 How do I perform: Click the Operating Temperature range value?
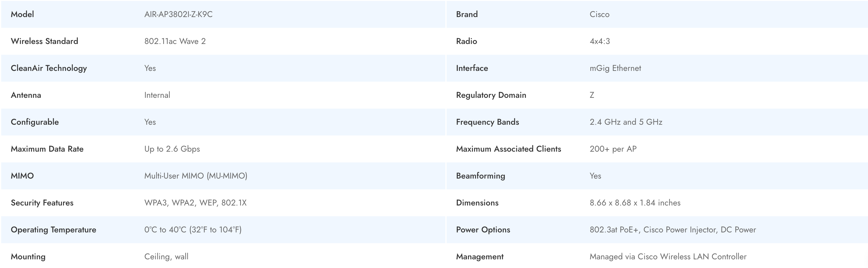(x=193, y=230)
